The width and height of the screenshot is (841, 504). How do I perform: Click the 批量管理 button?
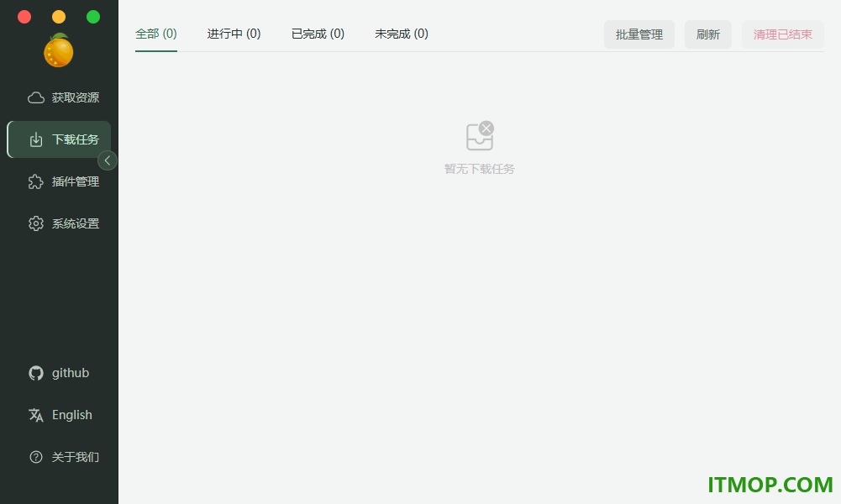pyautogui.click(x=639, y=34)
